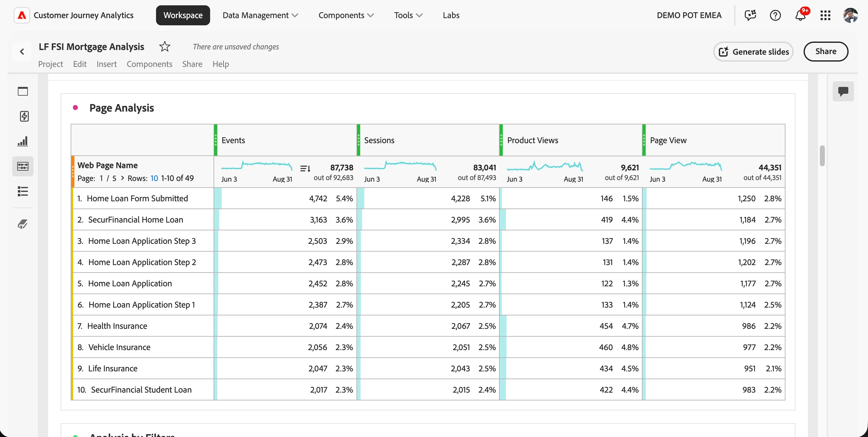Expand the Tools dropdown
The height and width of the screenshot is (437, 868).
(x=408, y=15)
